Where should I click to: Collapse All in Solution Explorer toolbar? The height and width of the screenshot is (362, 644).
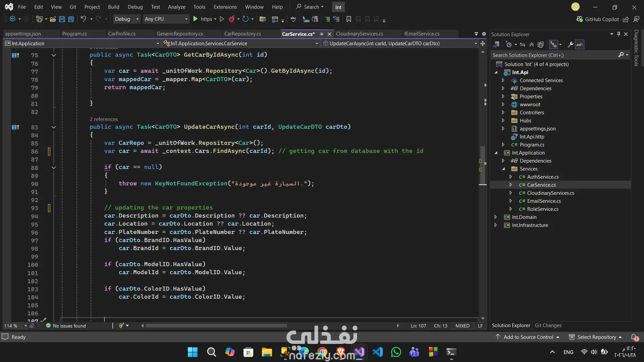pyautogui.click(x=532, y=45)
